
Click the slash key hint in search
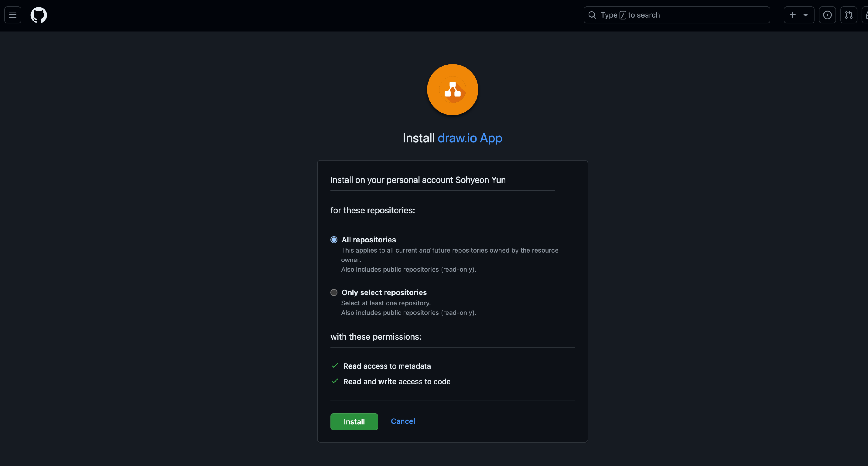[x=623, y=15]
